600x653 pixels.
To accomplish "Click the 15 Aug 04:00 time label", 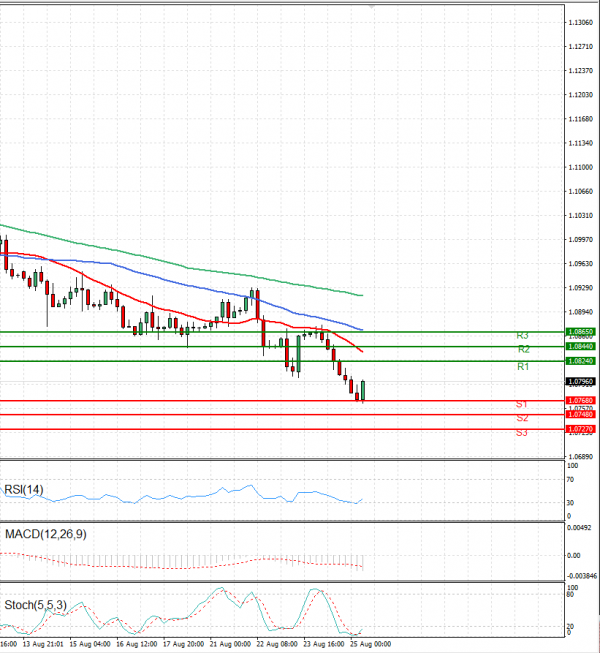I will pyautogui.click(x=90, y=644).
